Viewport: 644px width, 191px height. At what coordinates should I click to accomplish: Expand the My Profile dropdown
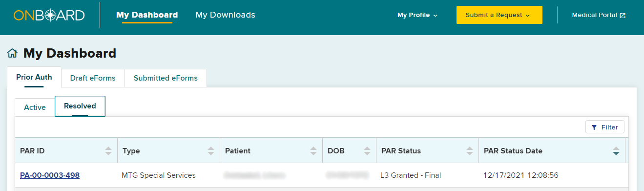[417, 15]
